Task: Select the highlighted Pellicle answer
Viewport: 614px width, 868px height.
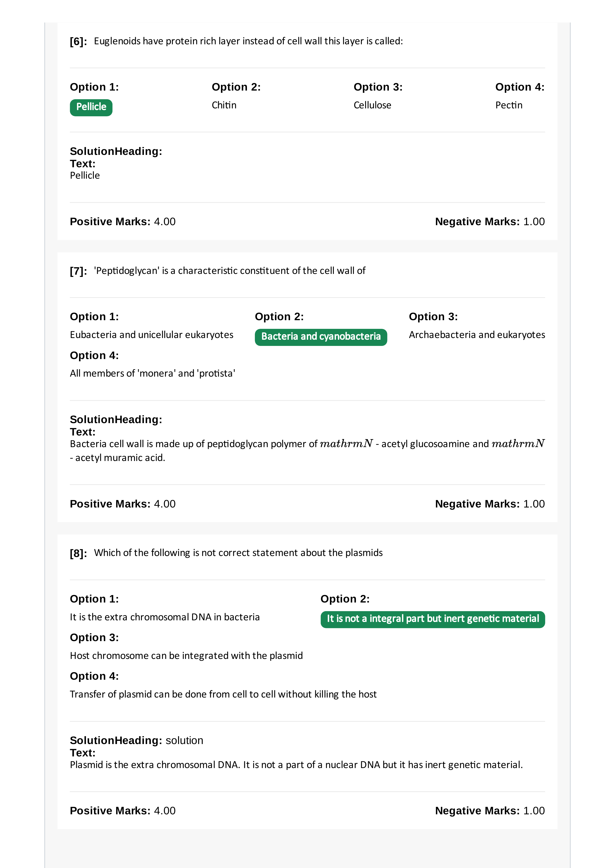Action: [x=91, y=107]
